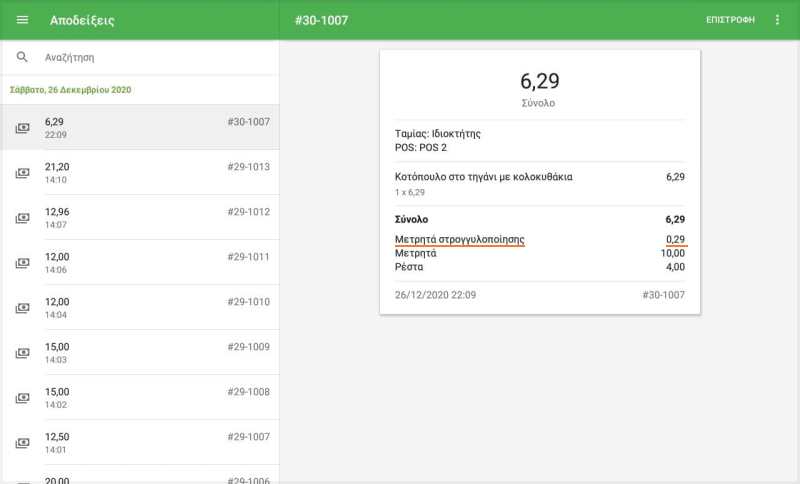Click cash icon of receipt #30-1007
This screenshot has width=800, height=484.
pyautogui.click(x=22, y=128)
